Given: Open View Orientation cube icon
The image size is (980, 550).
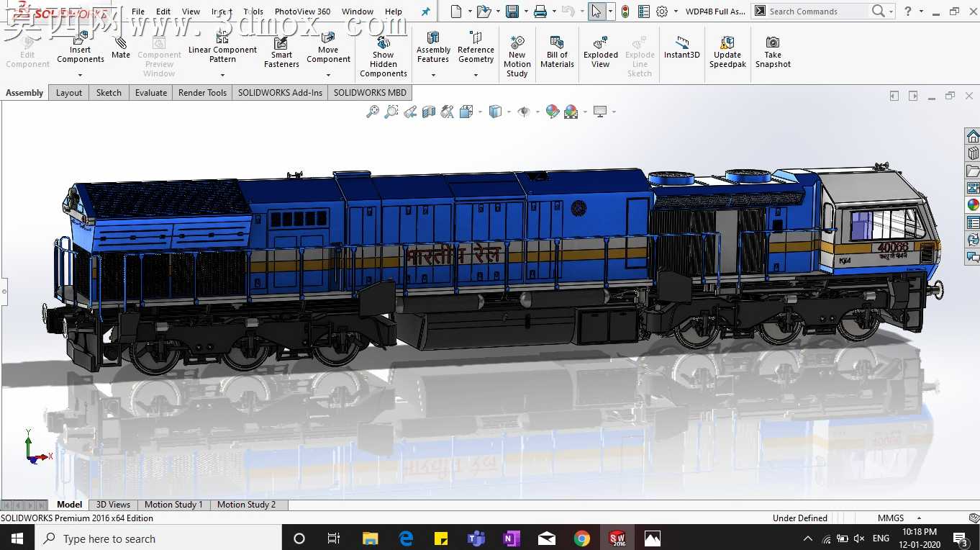Looking at the screenshot, I should tap(466, 112).
